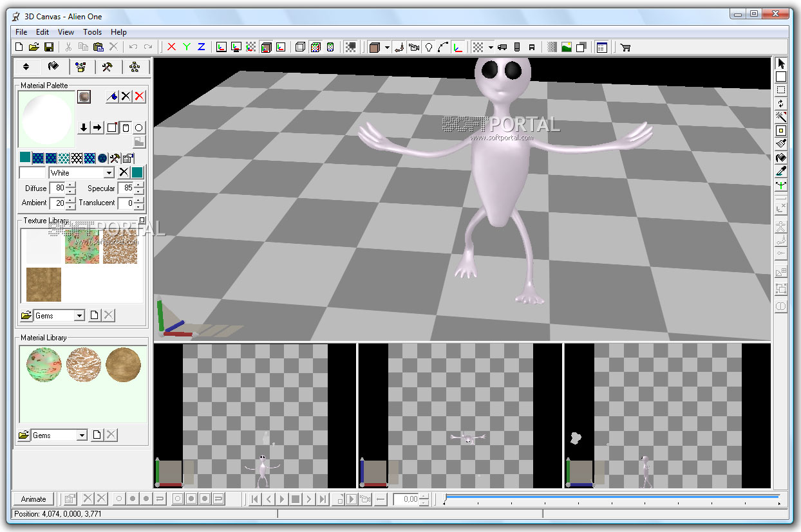The height and width of the screenshot is (532, 801).
Task: Open the checkerboard floor dropdown arrow
Action: click(491, 47)
